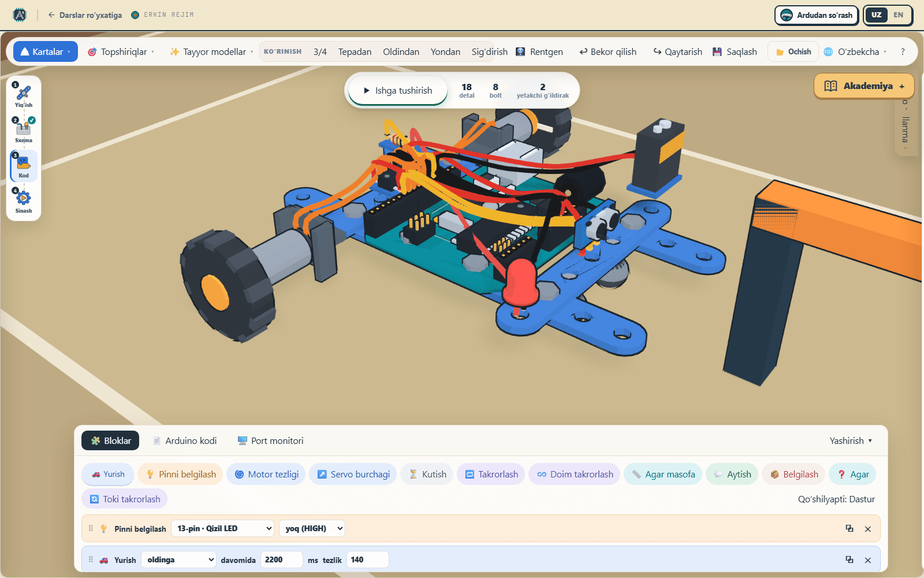This screenshot has height=578, width=924.
Task: Open the yoq (HIGH) state selector
Action: [312, 528]
